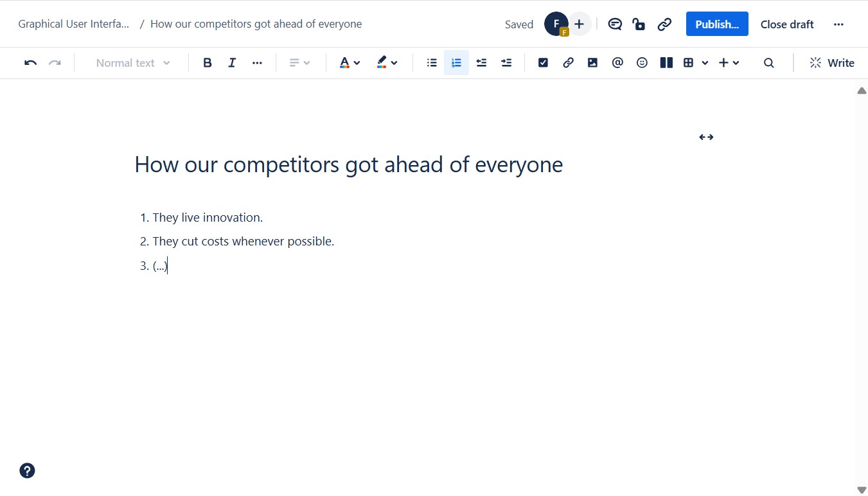The width and height of the screenshot is (868, 496).
Task: Expand the insert plus menu
Action: pyautogui.click(x=729, y=63)
